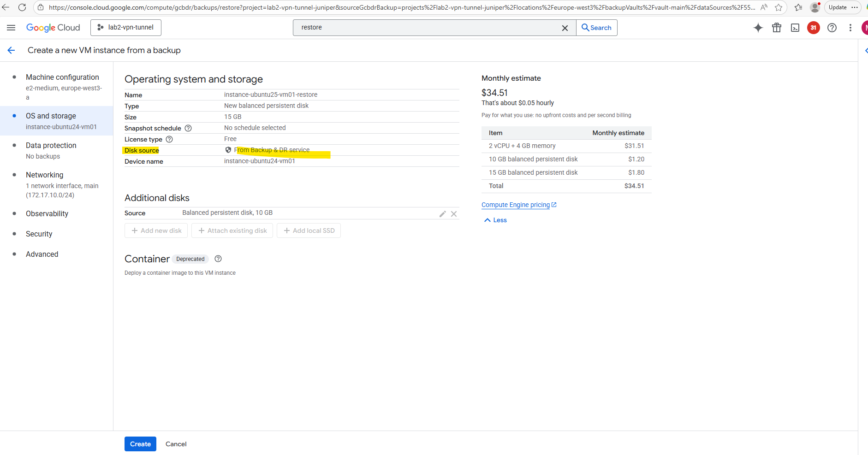Open the Google Cloud navigation hamburger menu
Viewport: 868px width, 455px height.
point(11,28)
